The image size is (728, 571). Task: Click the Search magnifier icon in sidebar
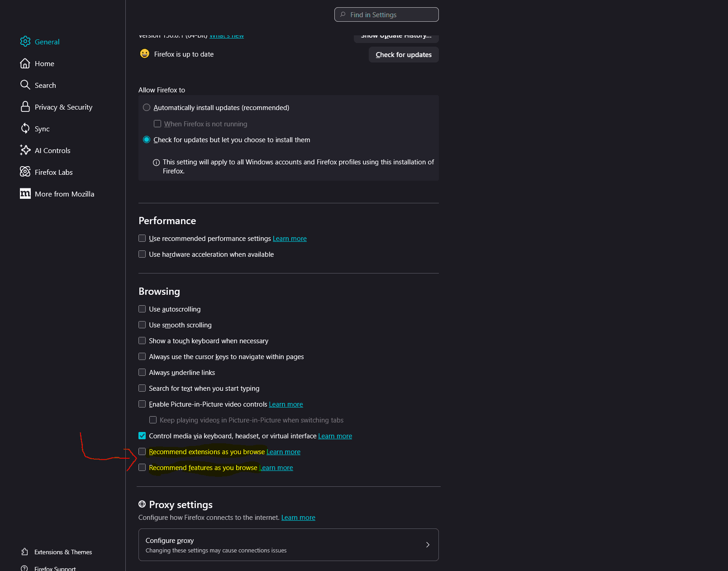25,85
